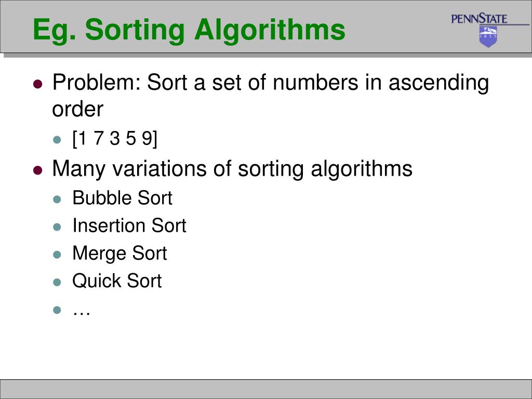Click the teal bullet beside Quick Sort

tap(57, 282)
